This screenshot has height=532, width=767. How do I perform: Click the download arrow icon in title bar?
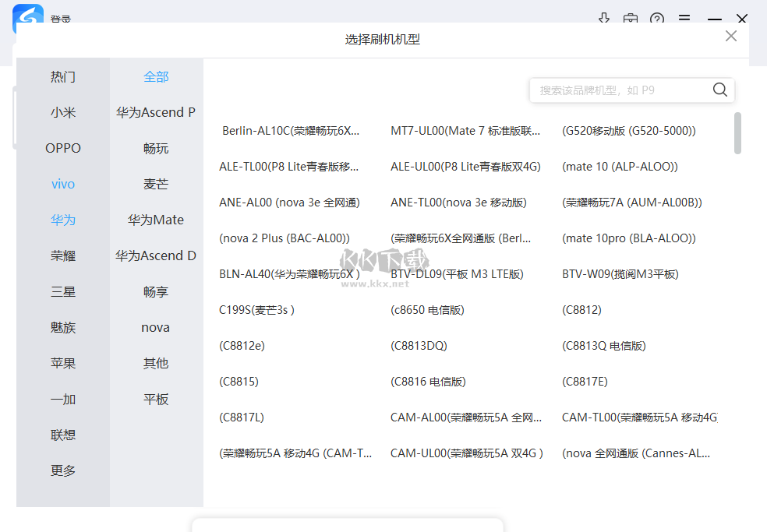point(604,19)
